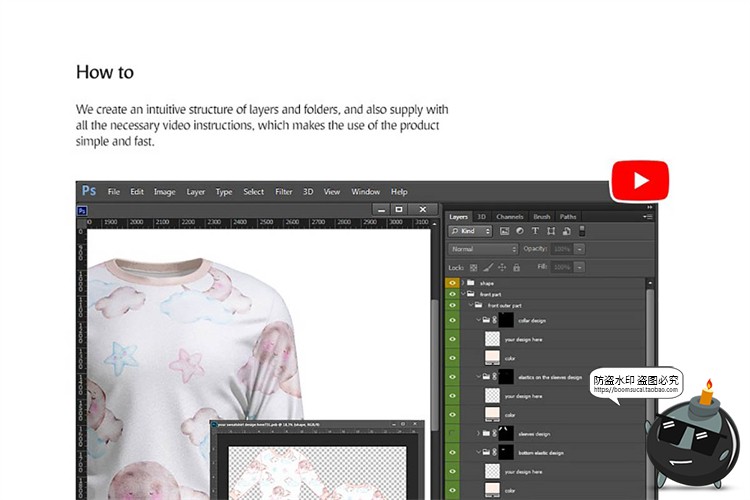Click the smart object filter icon
This screenshot has width=750, height=500.
click(565, 231)
